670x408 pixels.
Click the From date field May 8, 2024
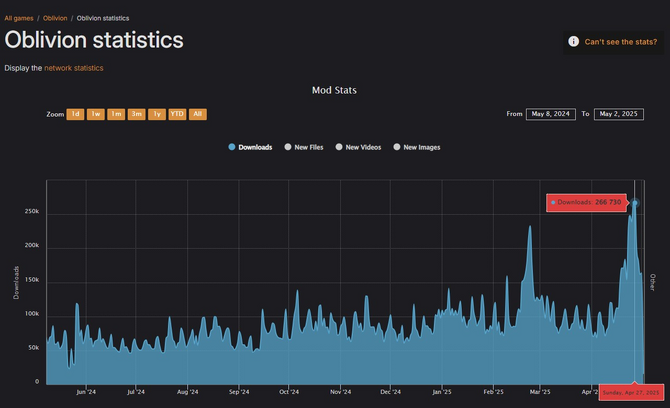(550, 114)
